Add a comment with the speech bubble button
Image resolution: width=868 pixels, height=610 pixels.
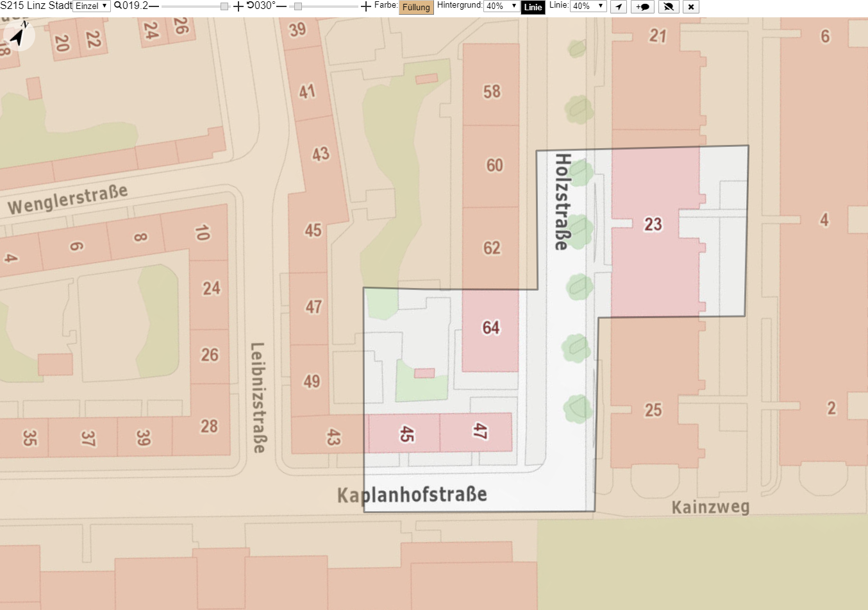tap(643, 7)
